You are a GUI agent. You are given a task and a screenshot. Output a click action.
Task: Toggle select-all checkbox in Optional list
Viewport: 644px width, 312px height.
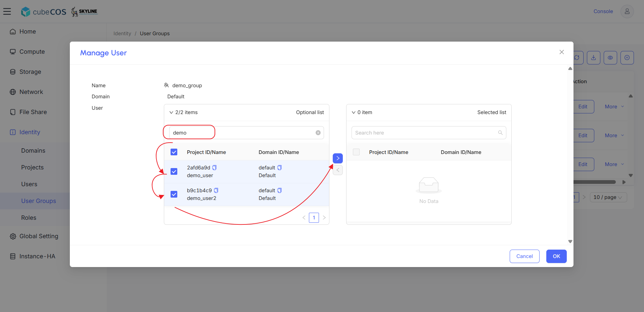click(x=174, y=152)
